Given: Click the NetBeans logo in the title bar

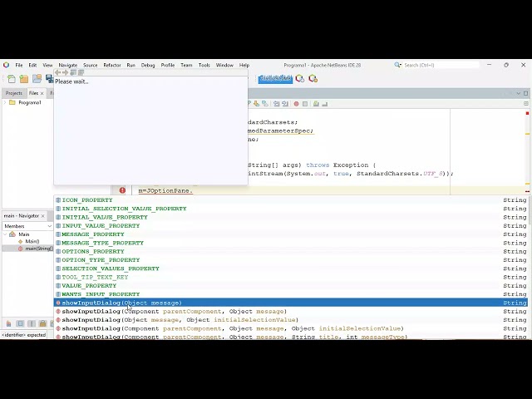Looking at the screenshot, I should (x=6, y=65).
